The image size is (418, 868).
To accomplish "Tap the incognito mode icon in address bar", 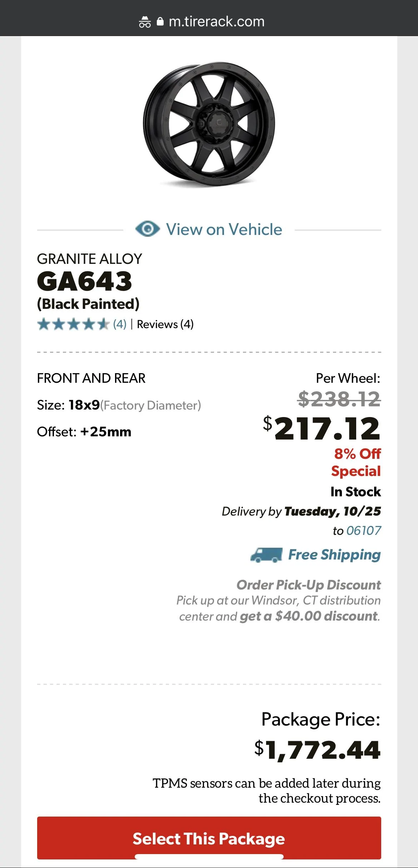I will 145,22.
